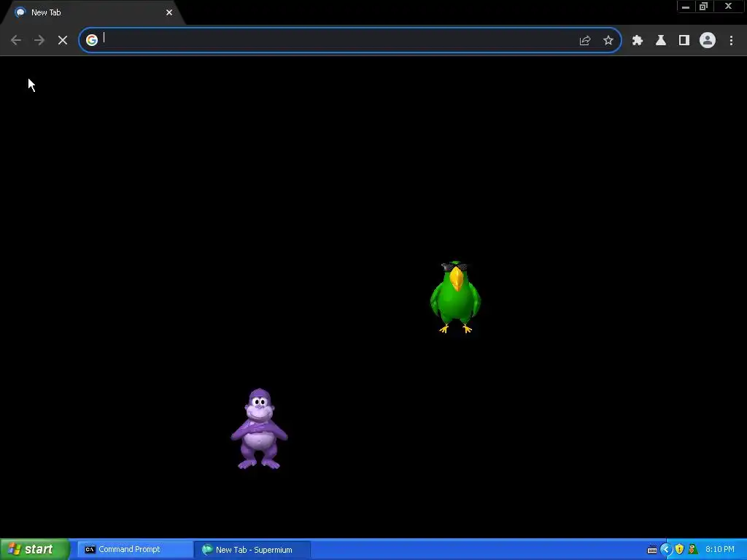Open the three-dot browser menu
747x560 pixels.
pos(731,41)
